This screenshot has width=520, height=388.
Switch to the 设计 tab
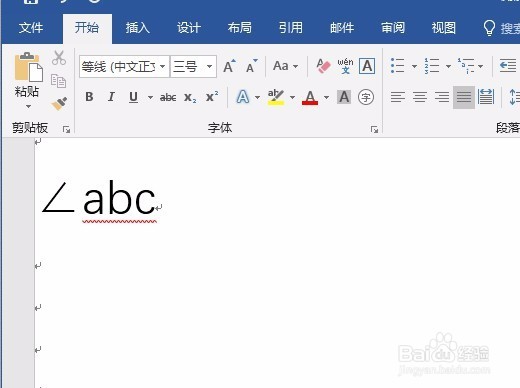pyautogui.click(x=189, y=28)
